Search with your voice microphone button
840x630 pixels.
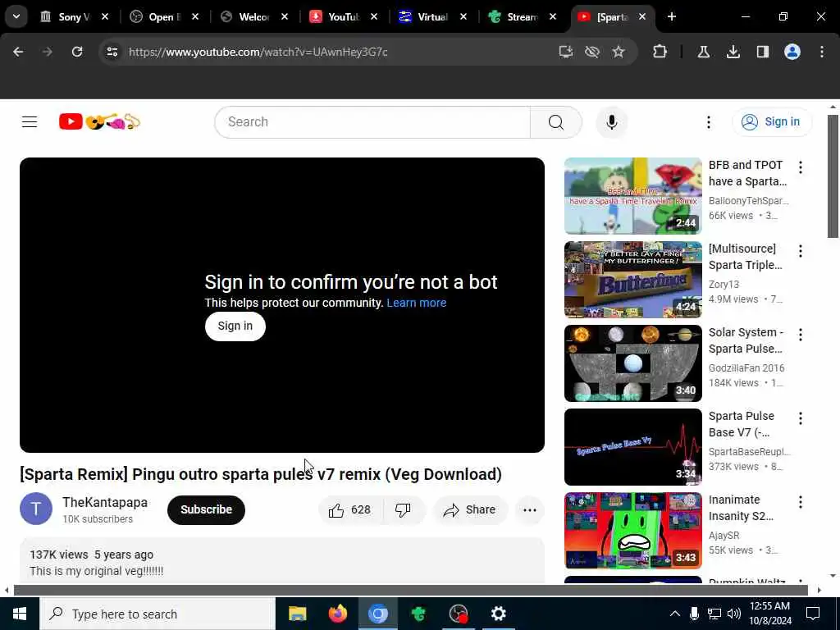point(612,122)
